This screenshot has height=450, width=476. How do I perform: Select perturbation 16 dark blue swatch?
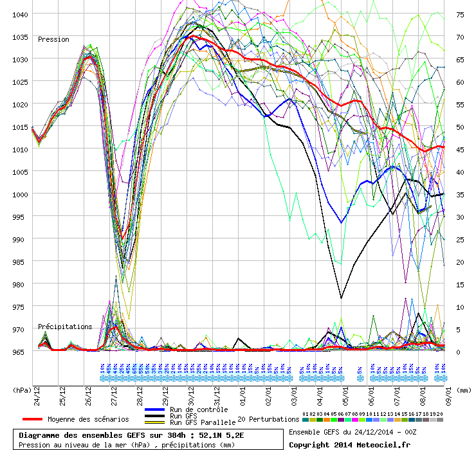412,420
